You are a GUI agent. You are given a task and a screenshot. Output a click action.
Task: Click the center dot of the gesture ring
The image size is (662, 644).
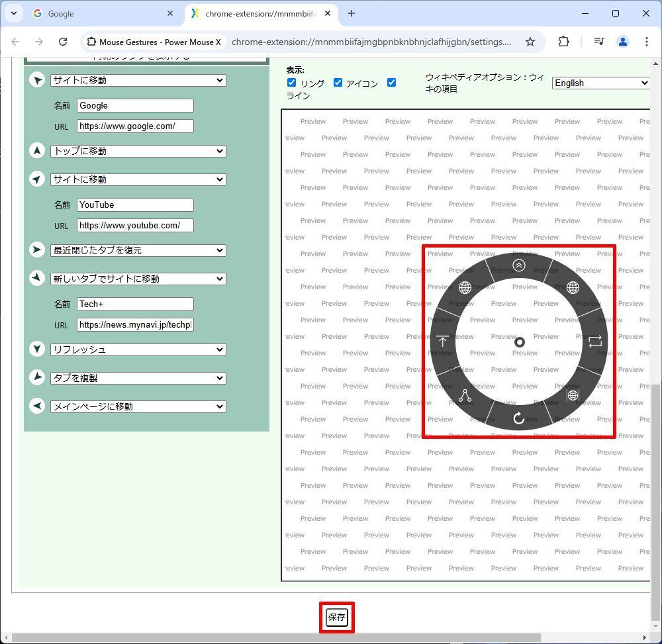coord(519,342)
